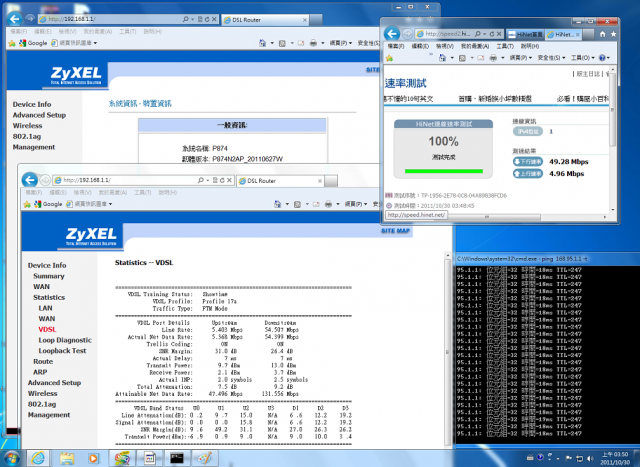Click the home icon in the VDSL router window toolbar

(278, 204)
